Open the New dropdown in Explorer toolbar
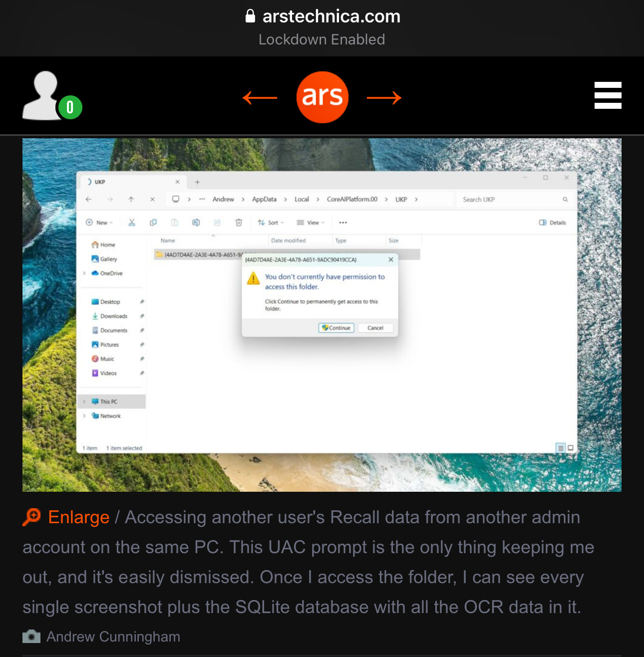 (x=99, y=223)
